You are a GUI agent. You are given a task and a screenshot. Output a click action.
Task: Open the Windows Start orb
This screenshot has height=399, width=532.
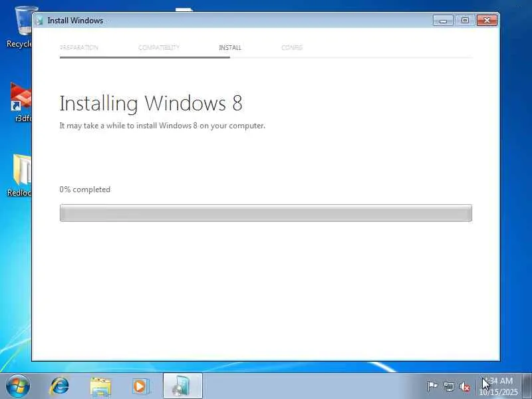[18, 386]
